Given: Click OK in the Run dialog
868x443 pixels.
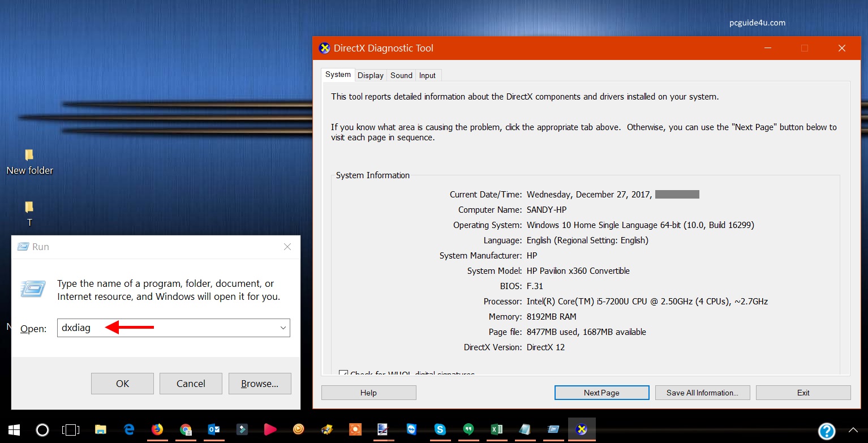Looking at the screenshot, I should point(122,383).
